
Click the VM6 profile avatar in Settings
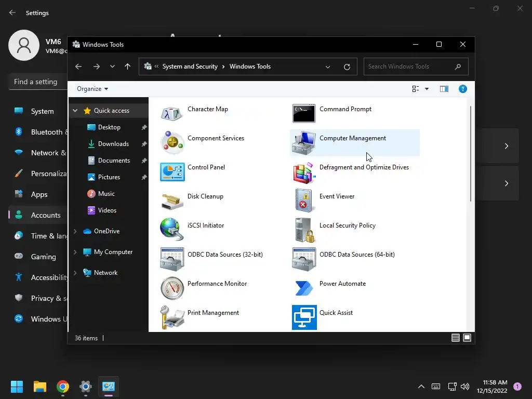pyautogui.click(x=24, y=45)
